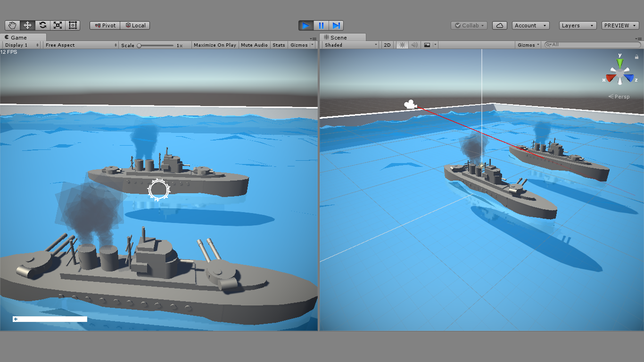
Task: Select the Scale tool
Action: pos(58,25)
